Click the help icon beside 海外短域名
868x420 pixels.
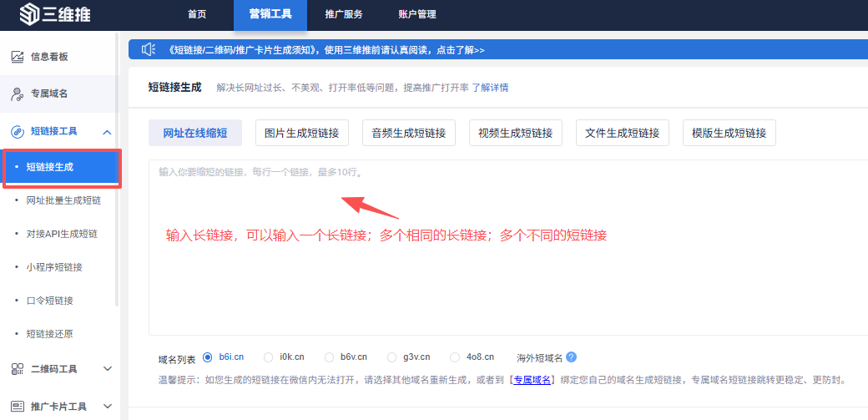coord(571,357)
